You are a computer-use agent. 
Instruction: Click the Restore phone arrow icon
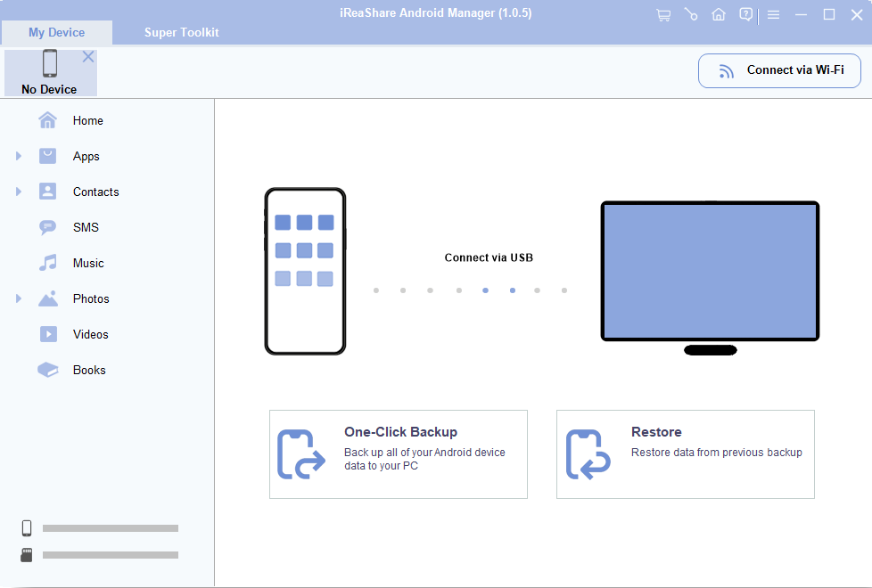[588, 454]
